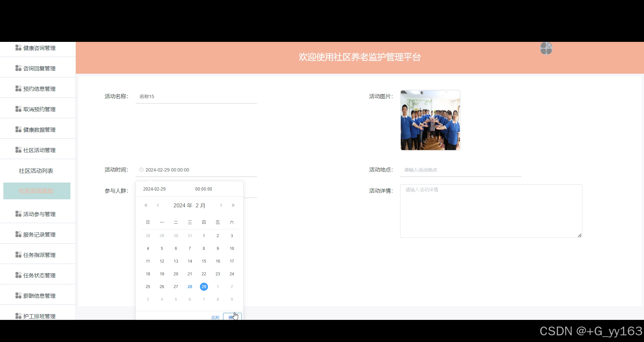Click the icon beside 任务状态管理
The image size is (644, 342).
18,275
